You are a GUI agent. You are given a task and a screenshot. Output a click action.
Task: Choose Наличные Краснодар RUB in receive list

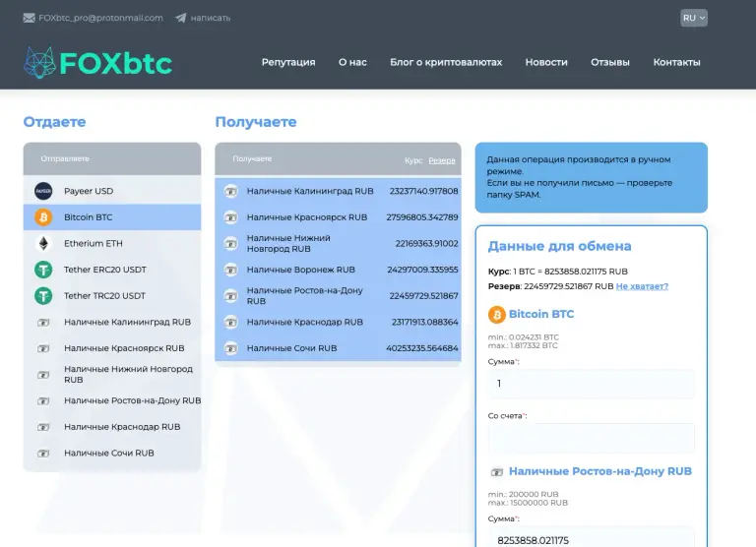338,322
